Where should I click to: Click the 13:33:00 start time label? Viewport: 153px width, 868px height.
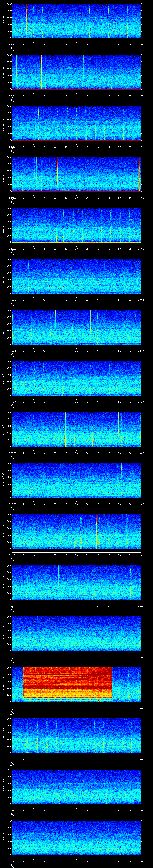[x=12, y=147]
